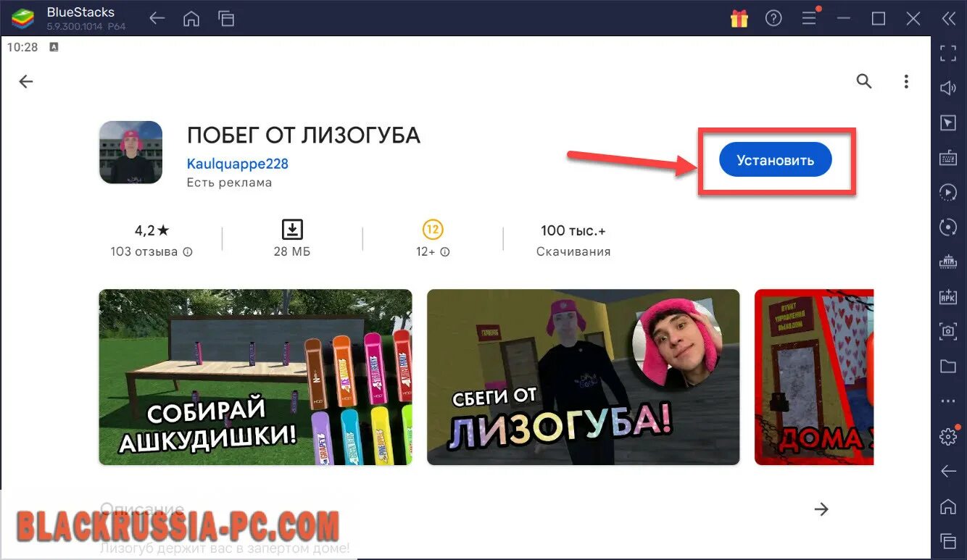
Task: Click the 100 тыс.+ downloads count
Action: click(x=573, y=230)
